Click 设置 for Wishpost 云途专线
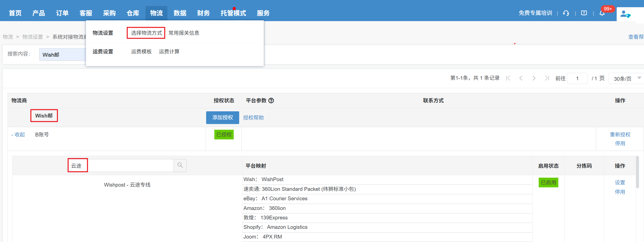This screenshot has width=644, height=242. (x=620, y=183)
